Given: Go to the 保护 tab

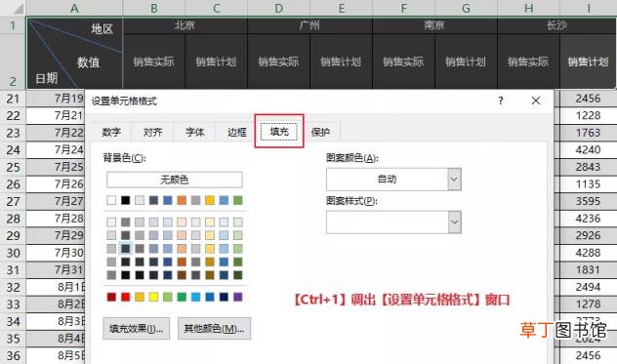Looking at the screenshot, I should [320, 132].
